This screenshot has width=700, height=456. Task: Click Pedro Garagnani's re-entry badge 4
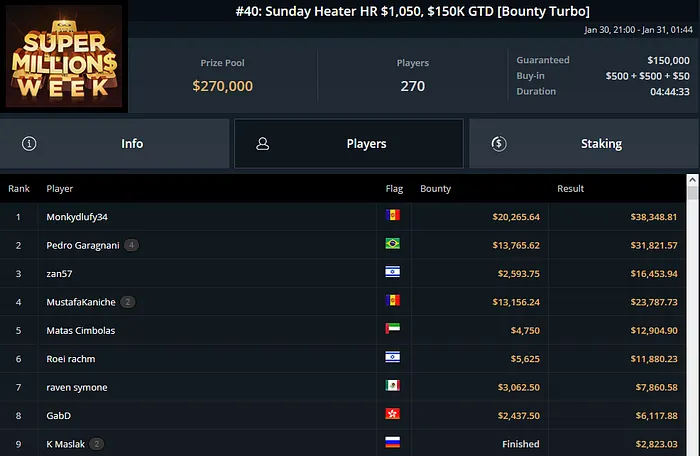click(131, 245)
